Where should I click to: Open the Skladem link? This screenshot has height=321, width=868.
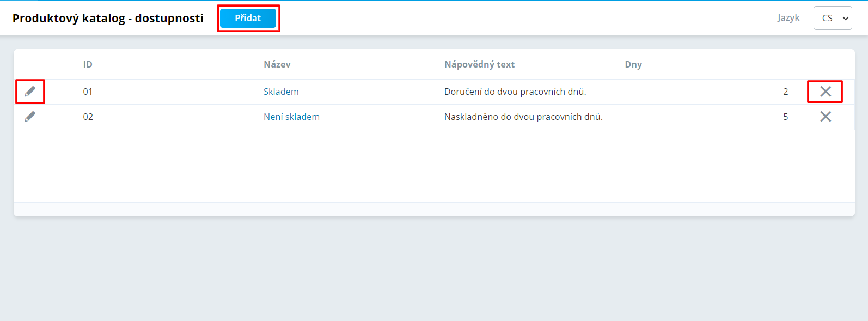point(281,92)
